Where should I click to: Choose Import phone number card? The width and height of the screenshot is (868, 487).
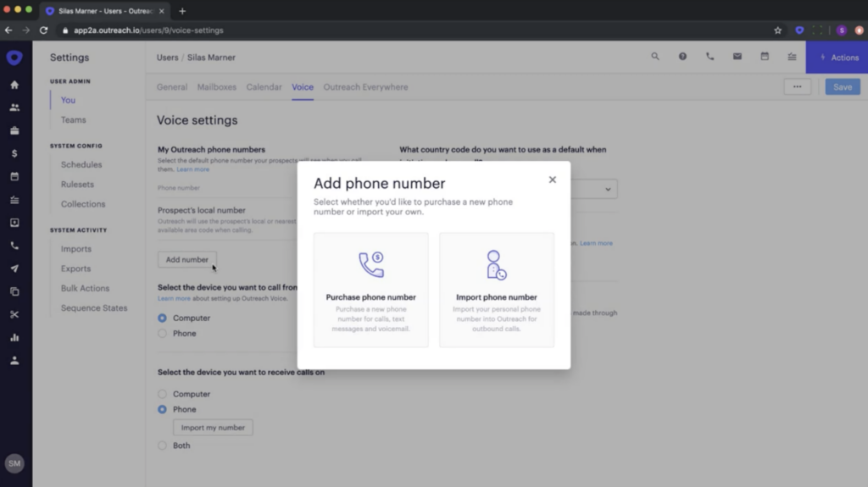click(497, 290)
